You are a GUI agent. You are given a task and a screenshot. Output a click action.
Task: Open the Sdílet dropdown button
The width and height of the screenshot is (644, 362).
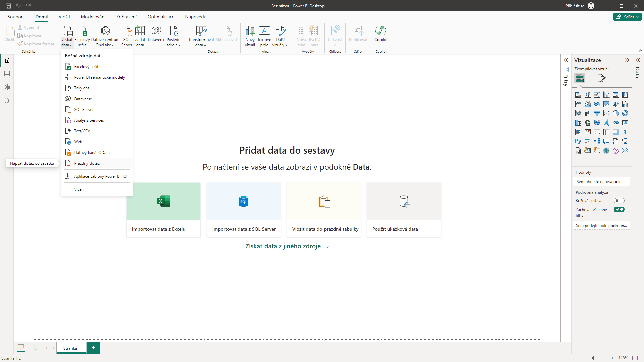click(628, 17)
